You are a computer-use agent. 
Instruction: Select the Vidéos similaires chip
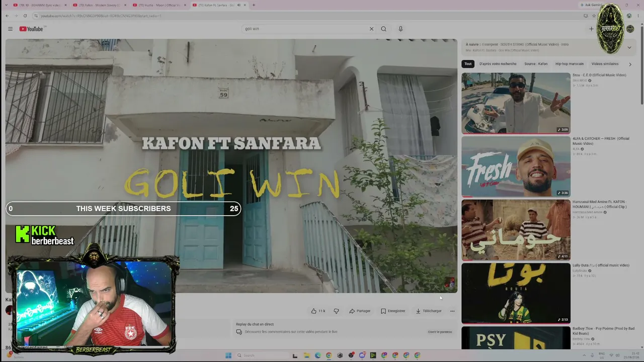click(605, 64)
